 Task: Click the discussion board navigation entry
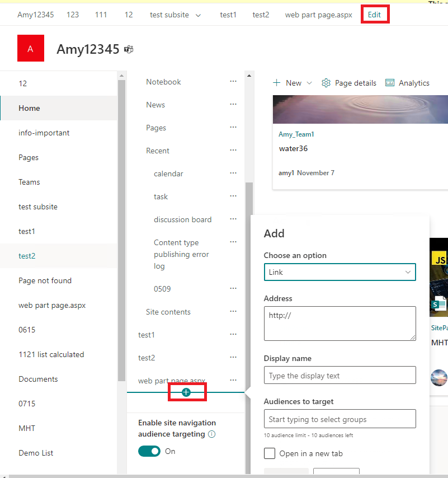(182, 219)
